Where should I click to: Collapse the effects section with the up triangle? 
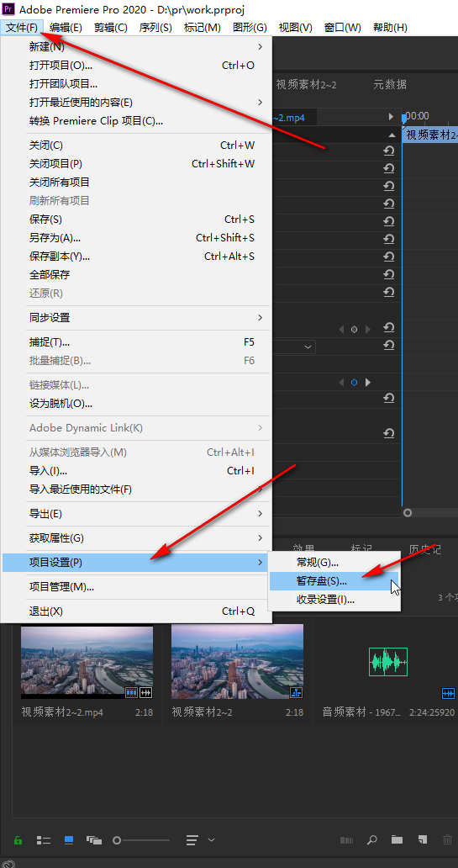(x=392, y=135)
